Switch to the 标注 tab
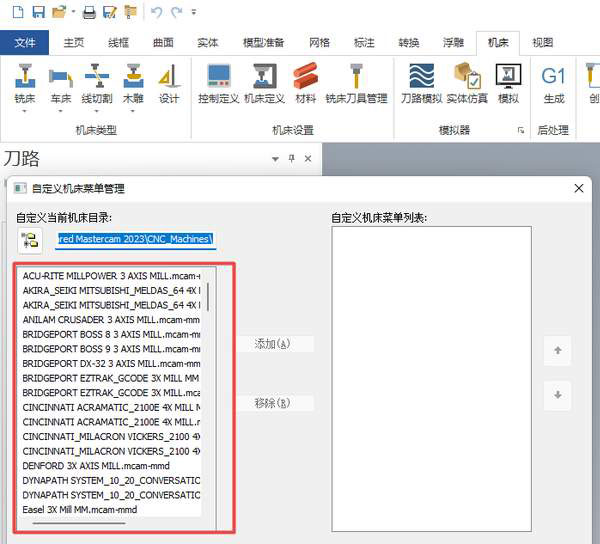The image size is (600, 544). pyautogui.click(x=364, y=42)
